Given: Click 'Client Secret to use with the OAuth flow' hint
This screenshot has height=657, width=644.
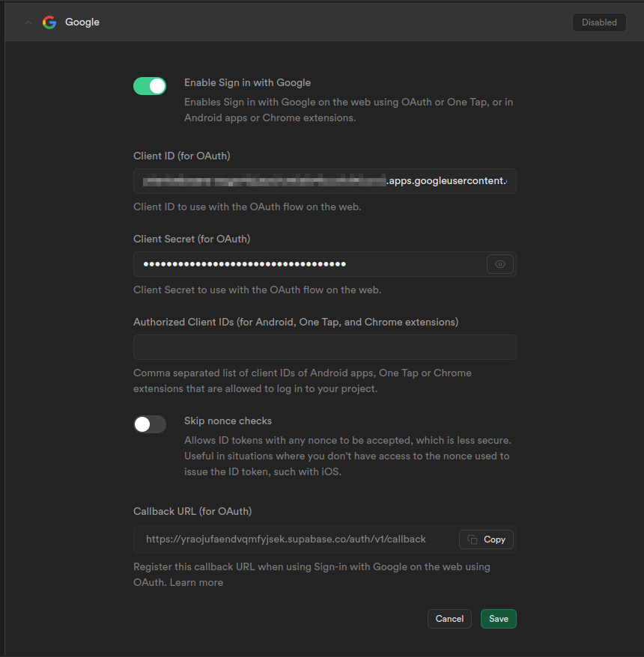Looking at the screenshot, I should click(257, 290).
